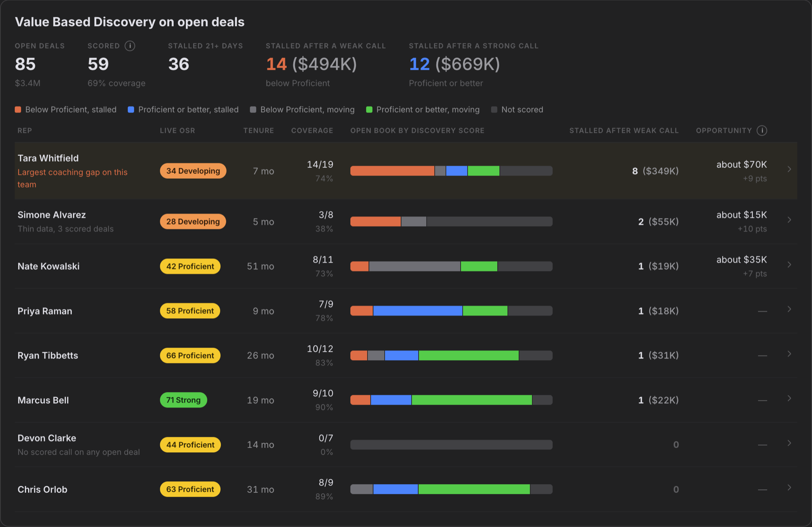The width and height of the screenshot is (812, 527).
Task: Click the 44 Proficient badge for Devon Clarke
Action: [x=190, y=445]
